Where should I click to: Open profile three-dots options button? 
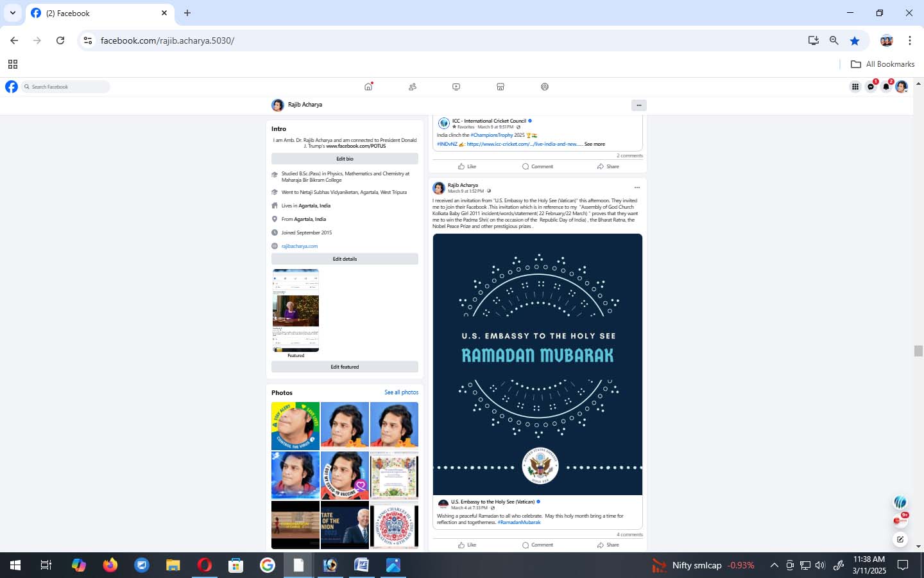tap(638, 105)
